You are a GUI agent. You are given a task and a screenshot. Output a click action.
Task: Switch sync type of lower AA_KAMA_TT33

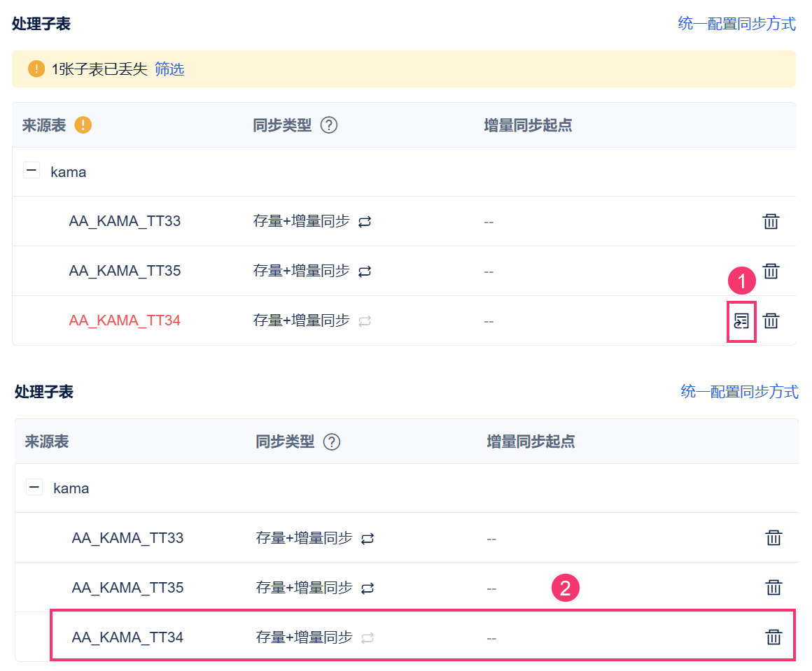coord(367,539)
